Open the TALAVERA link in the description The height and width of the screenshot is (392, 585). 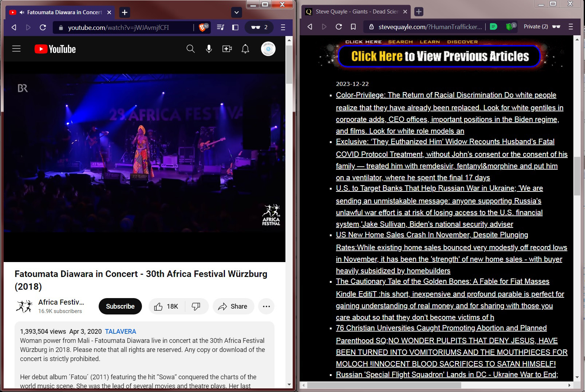(x=120, y=332)
